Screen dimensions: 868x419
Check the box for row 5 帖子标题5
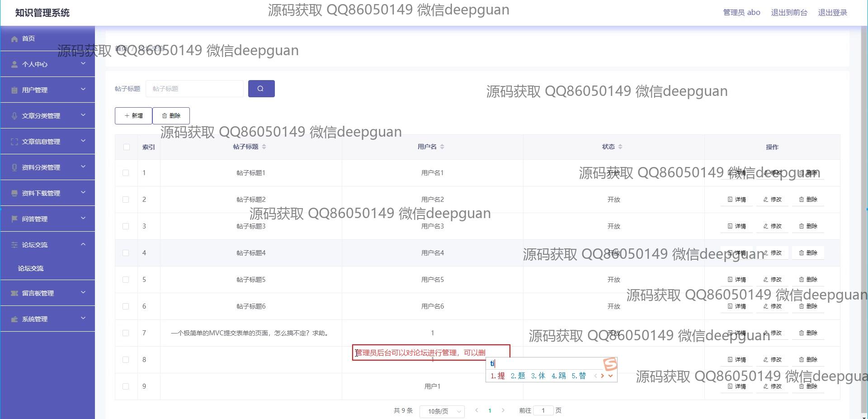[126, 280]
